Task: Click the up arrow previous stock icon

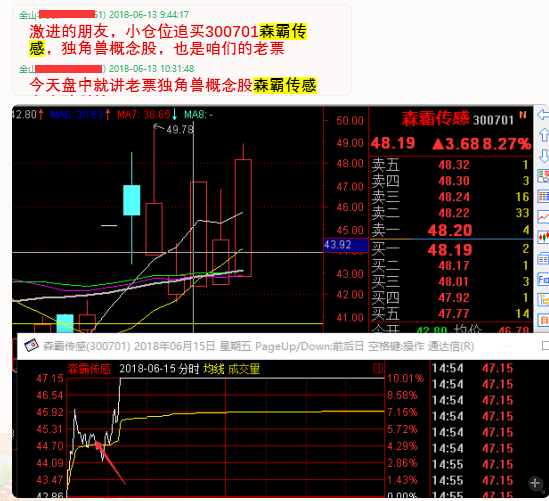Action: pyautogui.click(x=543, y=135)
